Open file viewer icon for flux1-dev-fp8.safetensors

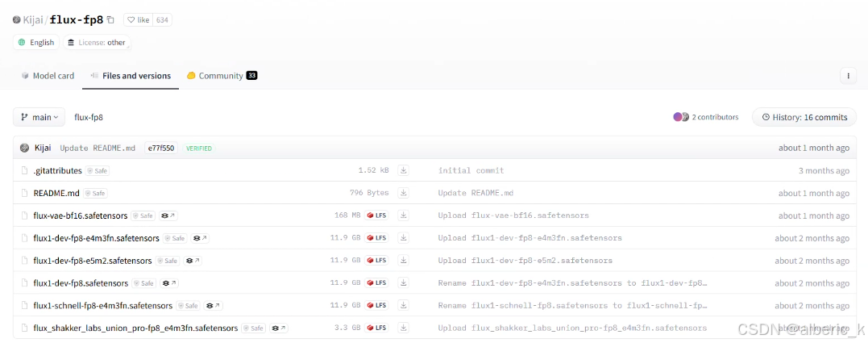(x=168, y=283)
